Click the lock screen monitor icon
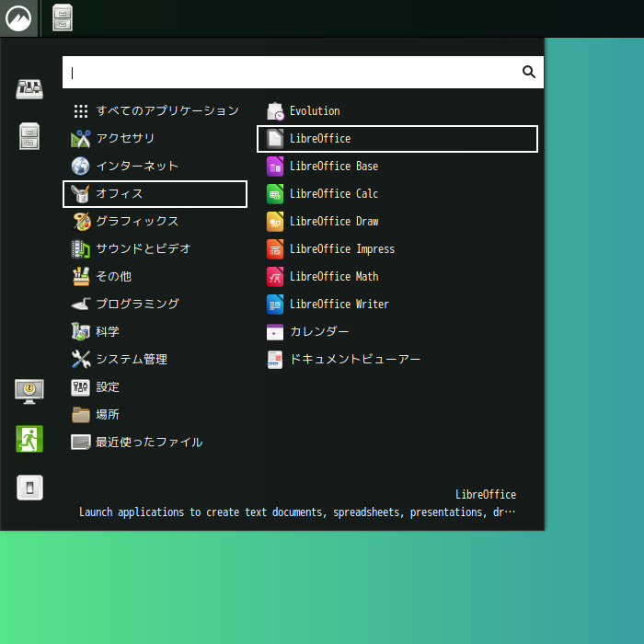The image size is (644, 644). (x=29, y=391)
